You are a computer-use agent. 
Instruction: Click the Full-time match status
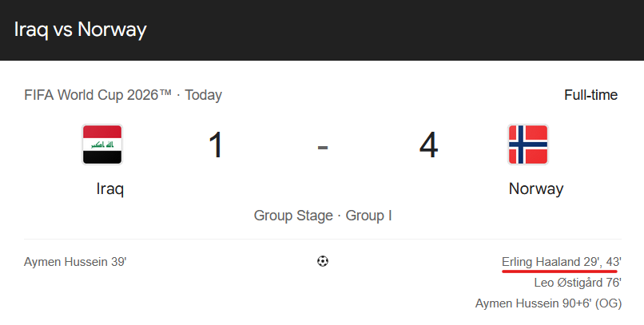(590, 95)
